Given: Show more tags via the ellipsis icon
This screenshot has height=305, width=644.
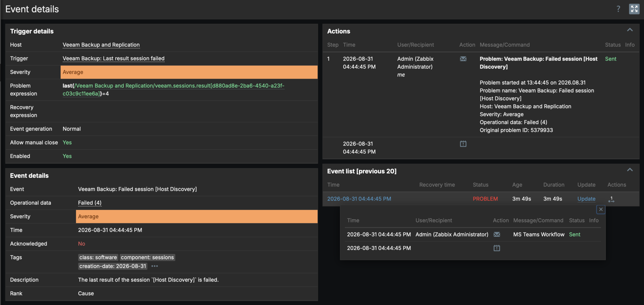Looking at the screenshot, I should [x=155, y=266].
